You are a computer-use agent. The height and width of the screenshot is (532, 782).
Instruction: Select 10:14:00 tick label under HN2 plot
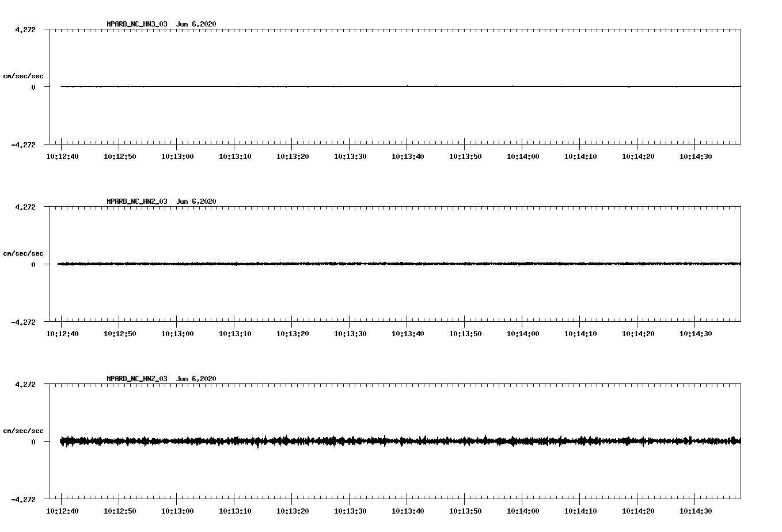[x=523, y=334]
